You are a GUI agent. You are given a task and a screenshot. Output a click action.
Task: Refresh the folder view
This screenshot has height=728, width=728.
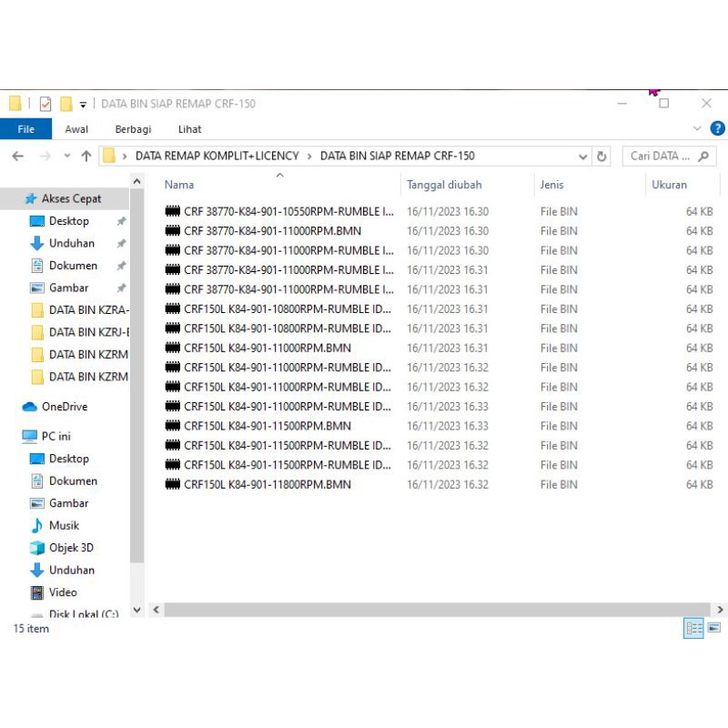coord(602,157)
